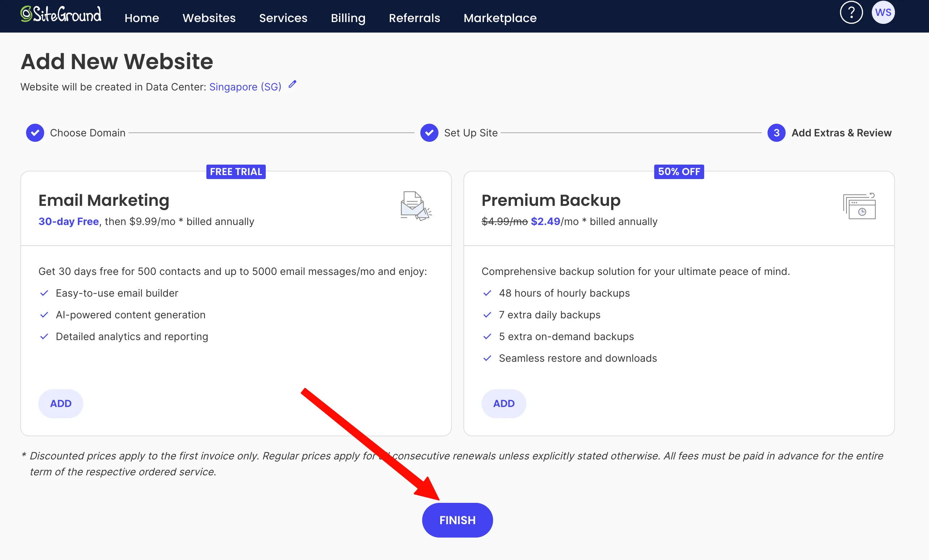Click the struck-through $4.99/mo price
The height and width of the screenshot is (560, 929).
tap(504, 221)
